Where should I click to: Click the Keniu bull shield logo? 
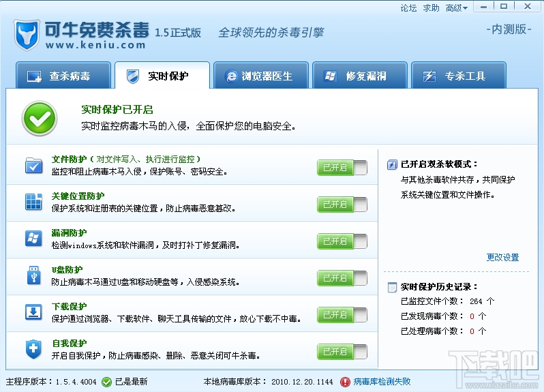point(27,35)
